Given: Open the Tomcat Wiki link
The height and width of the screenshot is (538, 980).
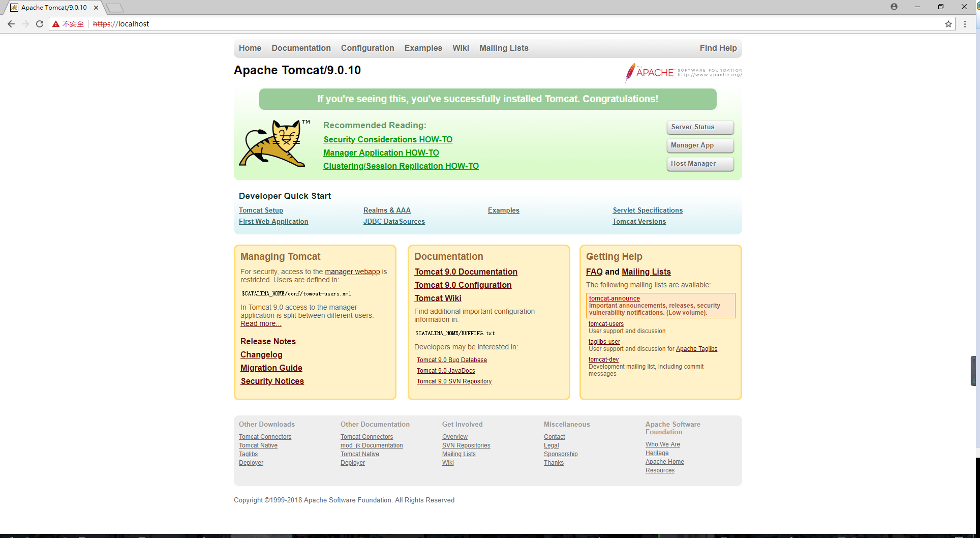Looking at the screenshot, I should (438, 298).
